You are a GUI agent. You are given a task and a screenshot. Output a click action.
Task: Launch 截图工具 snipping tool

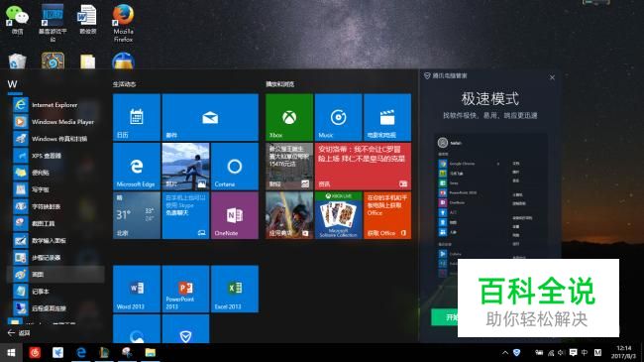pyautogui.click(x=55, y=223)
